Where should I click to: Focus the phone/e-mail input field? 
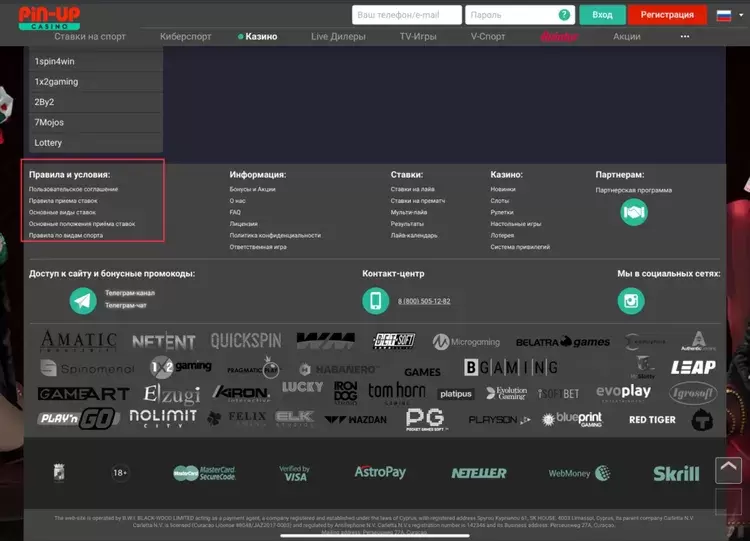[x=407, y=15]
